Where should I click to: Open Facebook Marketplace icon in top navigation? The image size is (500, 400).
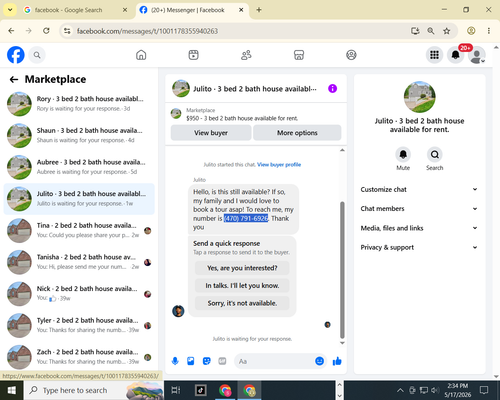(x=299, y=55)
